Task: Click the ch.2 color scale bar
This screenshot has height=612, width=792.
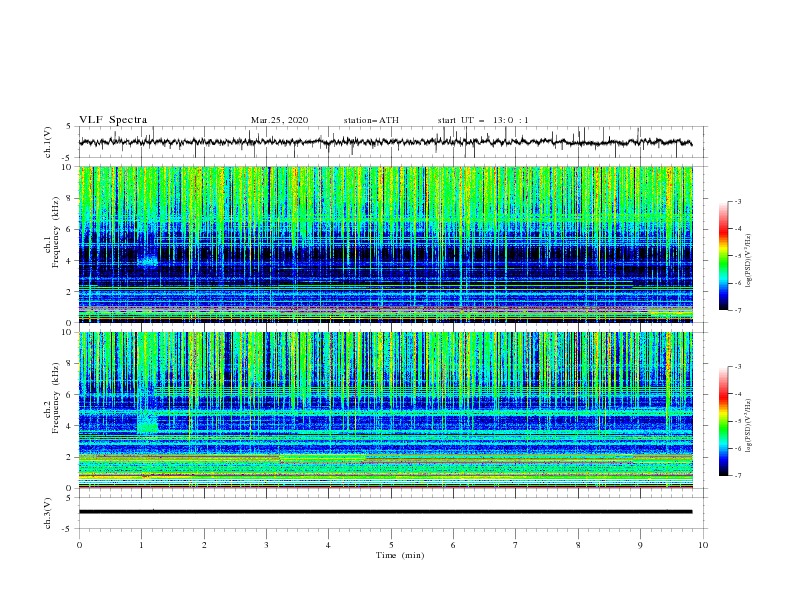Action: click(x=723, y=421)
